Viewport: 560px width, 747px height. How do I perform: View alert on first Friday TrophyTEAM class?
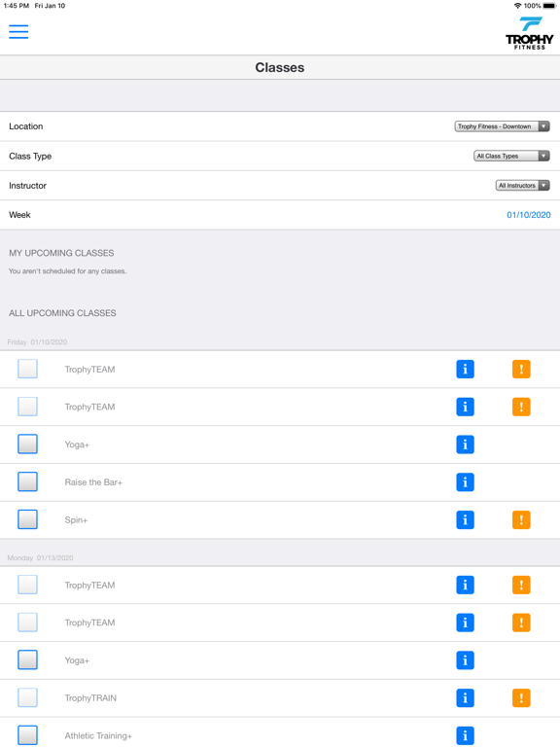521,369
